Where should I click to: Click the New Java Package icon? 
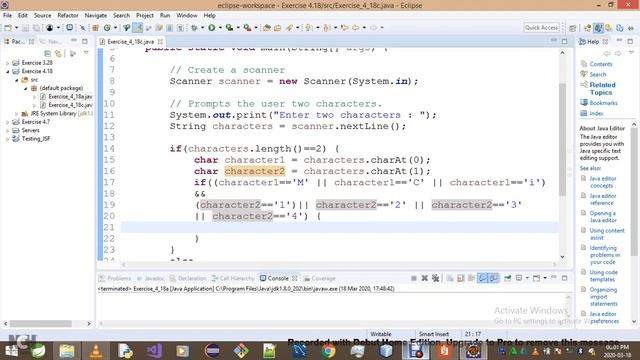click(96, 28)
